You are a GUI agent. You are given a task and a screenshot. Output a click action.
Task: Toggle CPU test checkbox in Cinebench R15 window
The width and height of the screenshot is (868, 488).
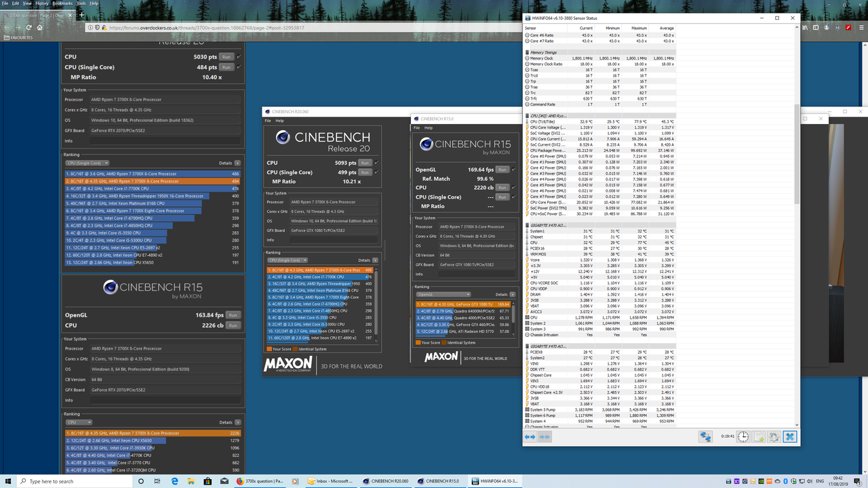click(513, 188)
